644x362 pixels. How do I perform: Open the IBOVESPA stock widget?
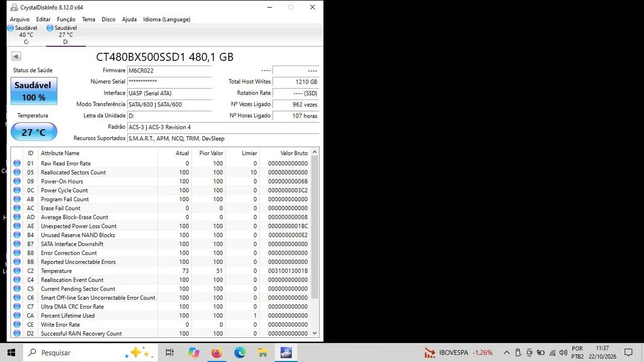458,352
